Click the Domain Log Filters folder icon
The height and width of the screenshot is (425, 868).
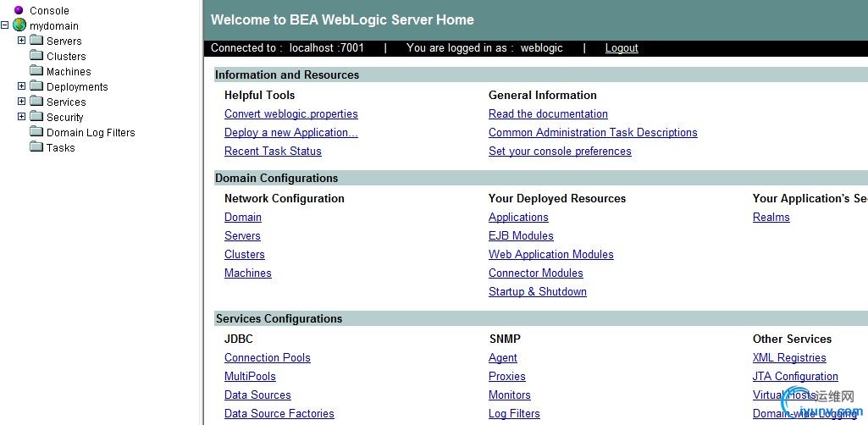pyautogui.click(x=36, y=131)
